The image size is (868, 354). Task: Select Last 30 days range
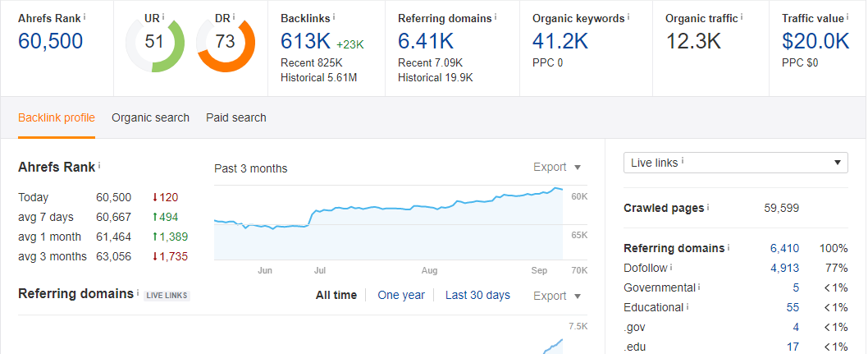[477, 296]
